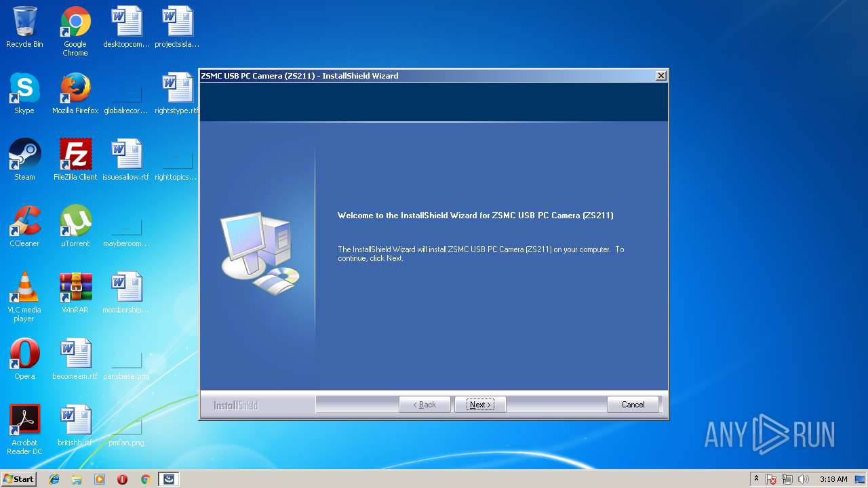The image size is (868, 488).
Task: Open the WinRAR desktop shortcut
Action: point(75,293)
